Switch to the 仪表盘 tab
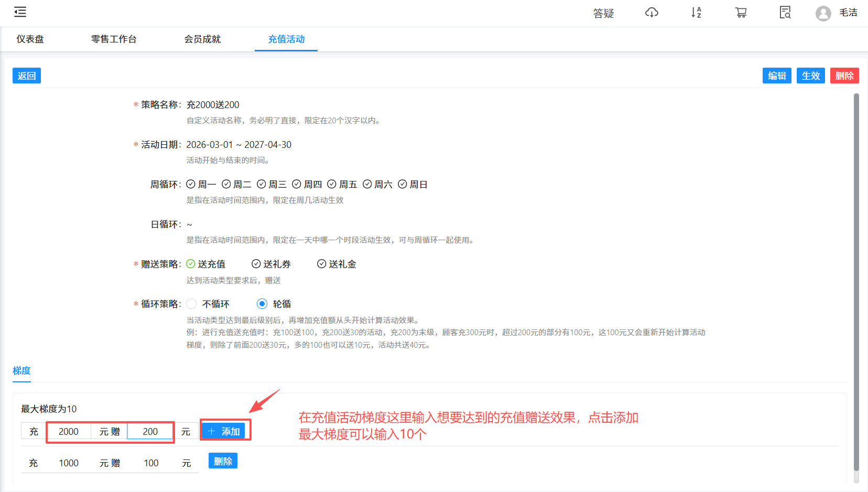 [30, 39]
